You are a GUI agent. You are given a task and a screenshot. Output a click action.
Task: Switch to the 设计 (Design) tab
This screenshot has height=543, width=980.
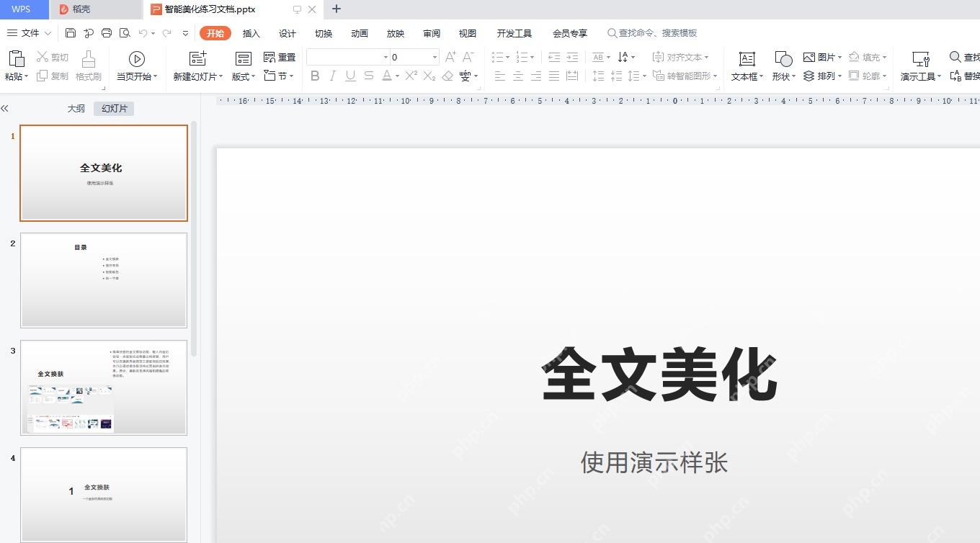[288, 33]
